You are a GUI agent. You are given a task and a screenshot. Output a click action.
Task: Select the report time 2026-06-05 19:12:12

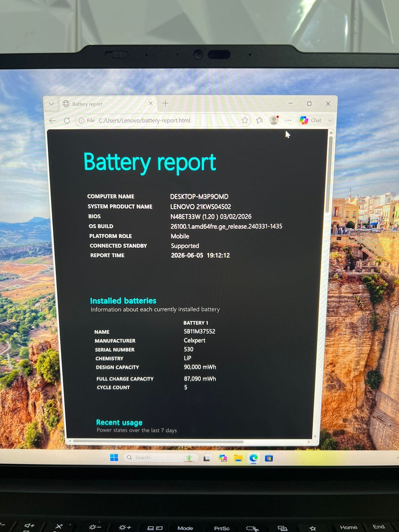click(x=200, y=256)
